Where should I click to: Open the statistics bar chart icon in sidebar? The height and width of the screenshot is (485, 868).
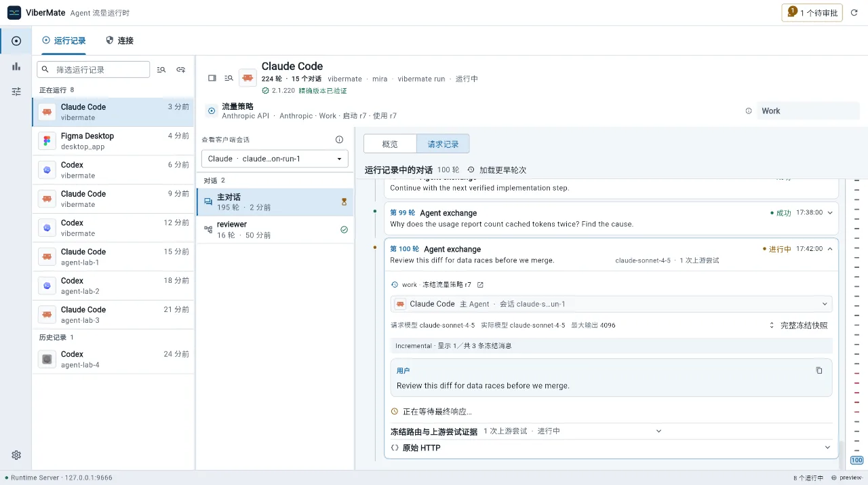(16, 66)
